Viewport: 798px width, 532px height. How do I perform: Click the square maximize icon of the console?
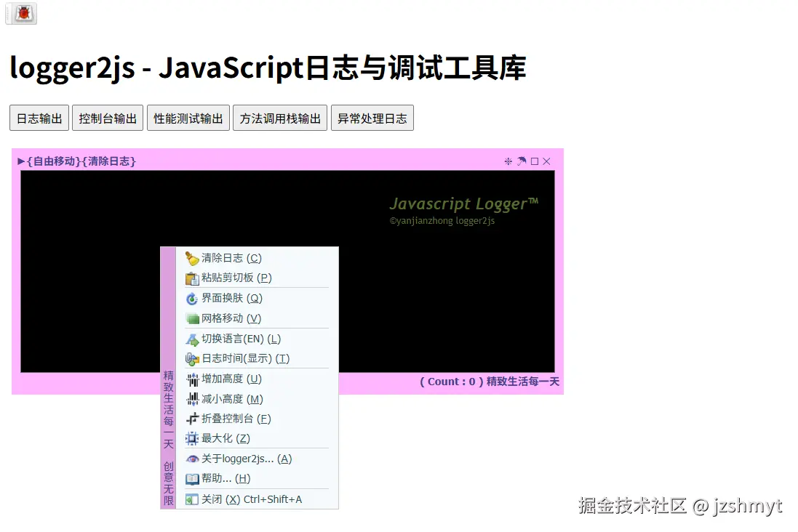(x=535, y=161)
